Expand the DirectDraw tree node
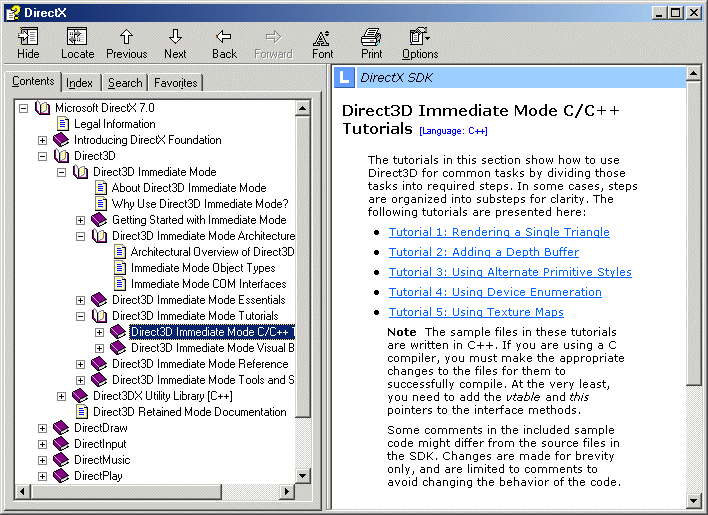 [x=42, y=428]
